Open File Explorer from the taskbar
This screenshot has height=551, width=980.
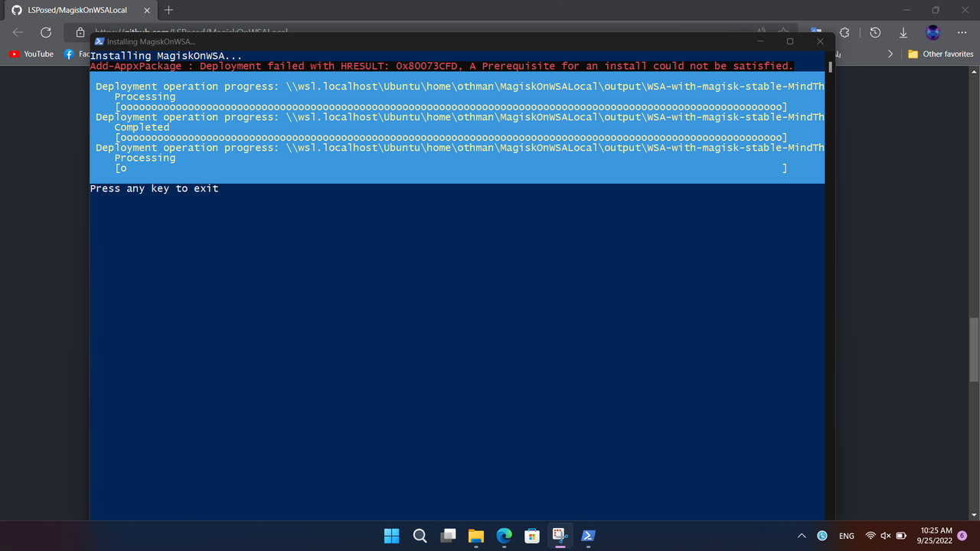point(475,536)
